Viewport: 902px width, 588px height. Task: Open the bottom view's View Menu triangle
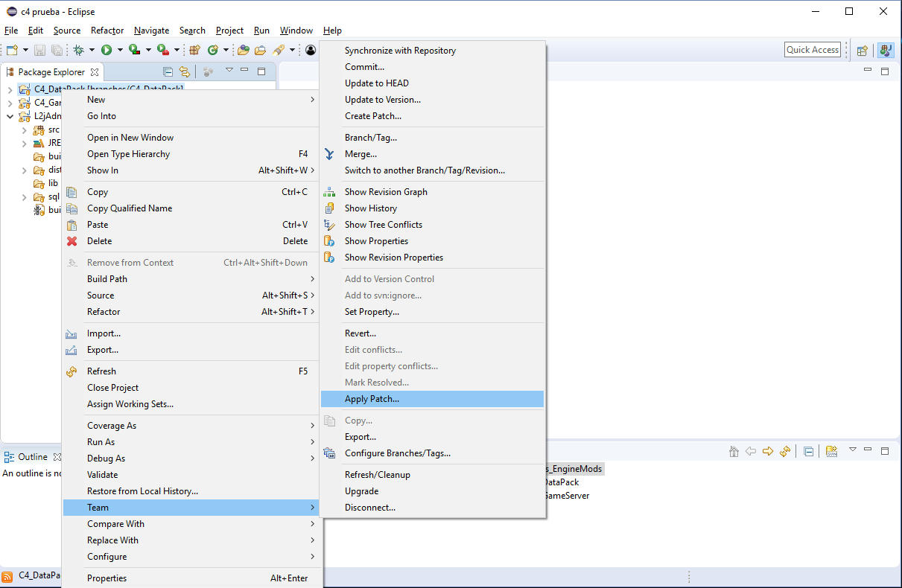[853, 450]
